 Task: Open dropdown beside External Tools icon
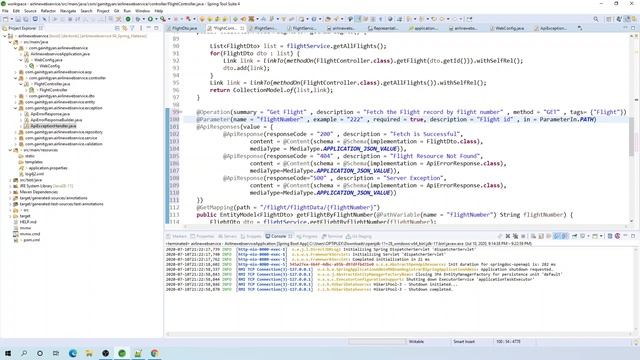(169, 19)
